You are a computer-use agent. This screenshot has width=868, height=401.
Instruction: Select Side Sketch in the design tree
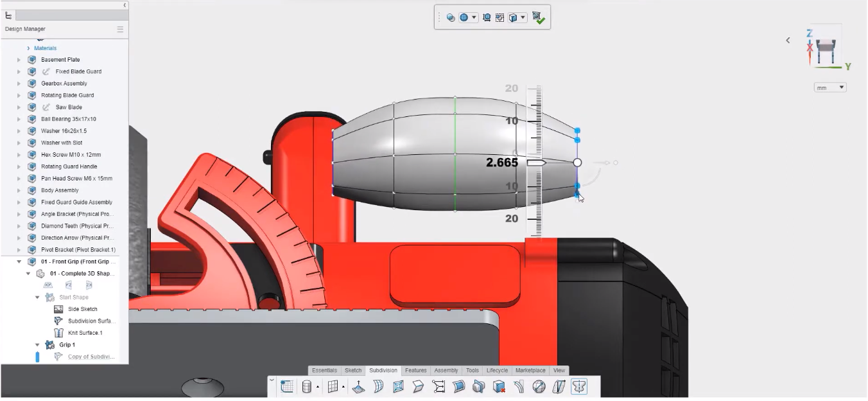pyautogui.click(x=82, y=309)
